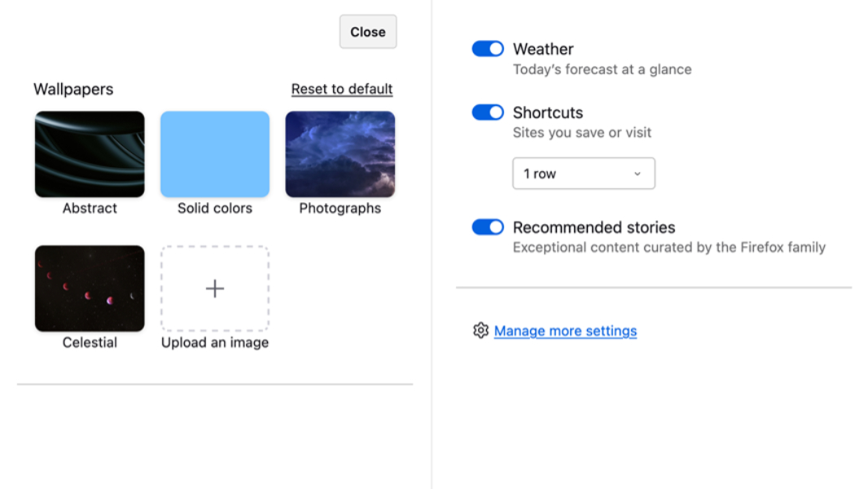Apply the Celestial wallpaper
This screenshot has width=868, height=489.
coord(90,288)
